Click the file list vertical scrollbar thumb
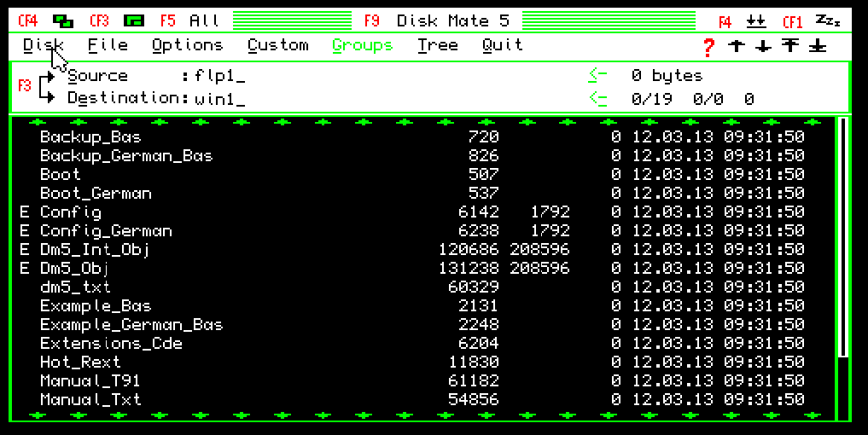This screenshot has width=868, height=435. coord(843,237)
